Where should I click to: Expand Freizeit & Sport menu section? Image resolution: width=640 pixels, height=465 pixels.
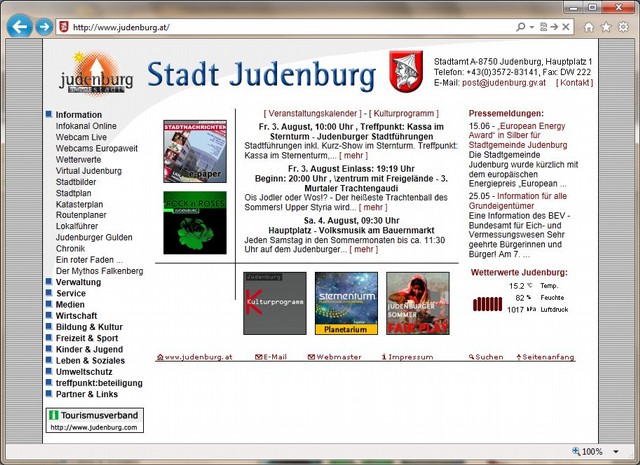[x=82, y=338]
